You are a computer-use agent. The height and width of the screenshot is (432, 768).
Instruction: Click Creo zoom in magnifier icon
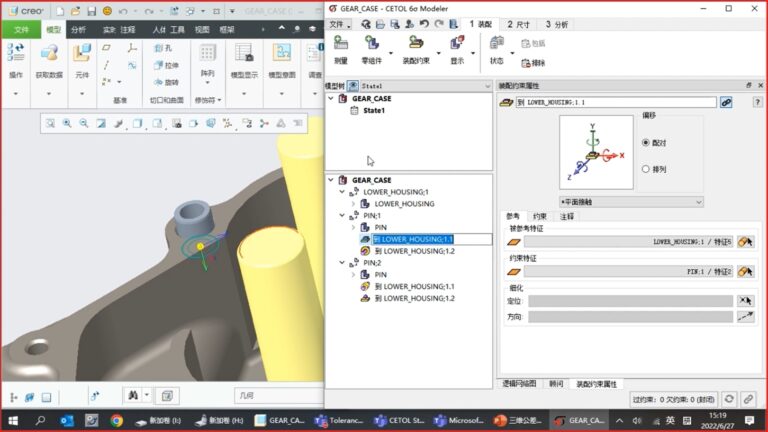coord(67,123)
